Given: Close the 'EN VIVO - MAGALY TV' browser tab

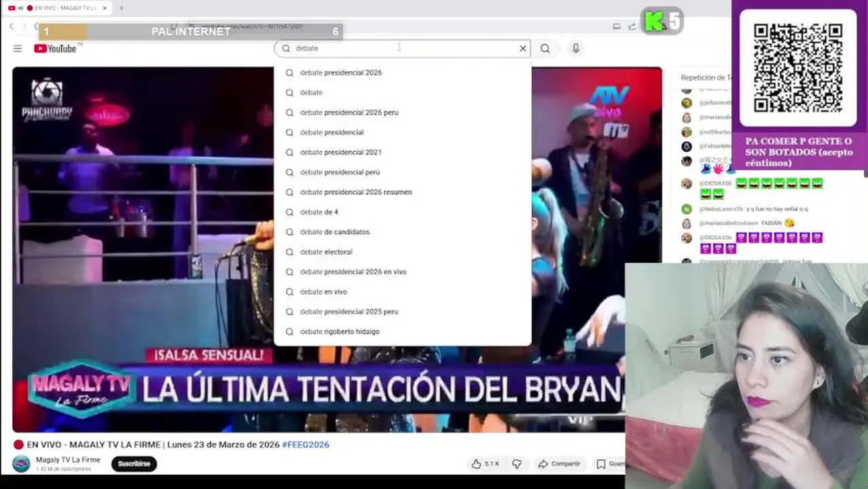Looking at the screenshot, I should tap(105, 8).
